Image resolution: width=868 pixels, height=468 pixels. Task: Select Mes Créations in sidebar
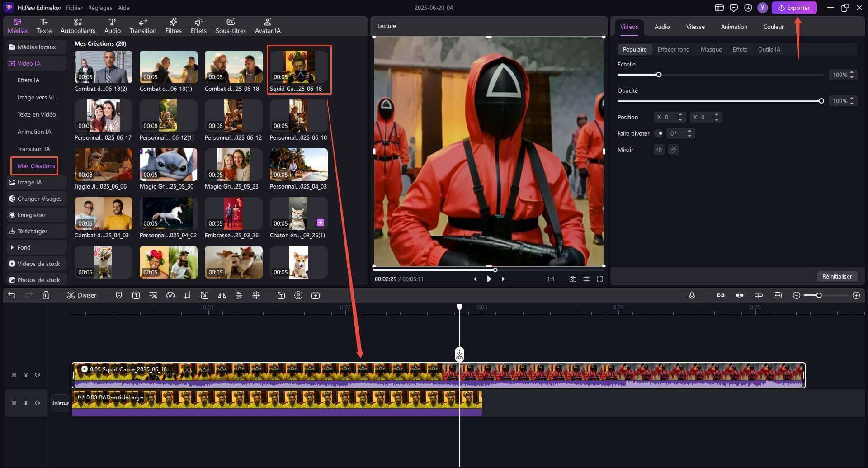[36, 166]
